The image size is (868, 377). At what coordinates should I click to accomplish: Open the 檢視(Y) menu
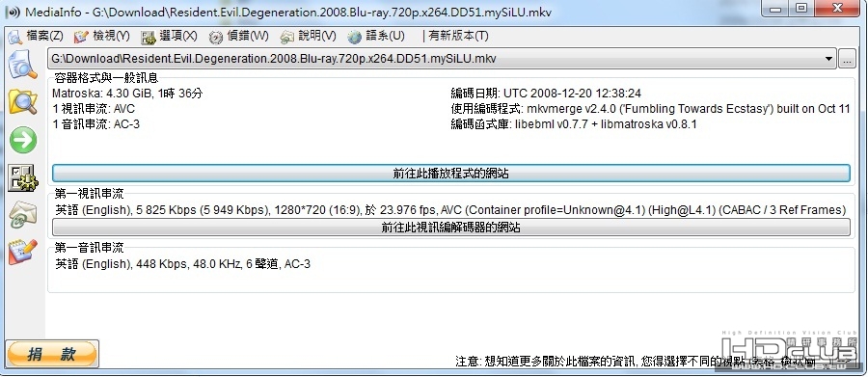pyautogui.click(x=101, y=37)
